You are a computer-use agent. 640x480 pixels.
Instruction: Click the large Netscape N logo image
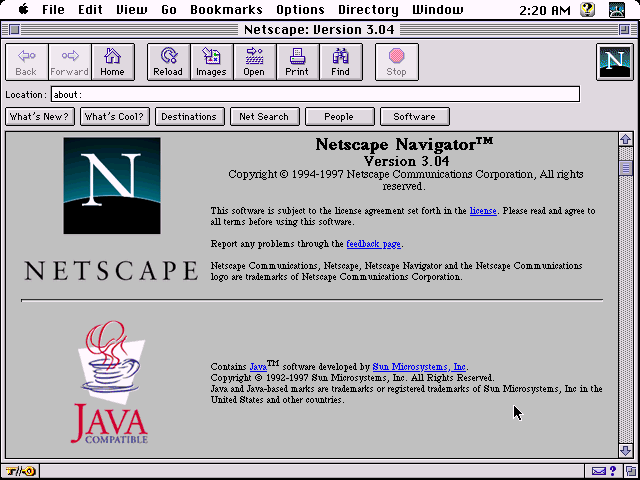pyautogui.click(x=112, y=186)
